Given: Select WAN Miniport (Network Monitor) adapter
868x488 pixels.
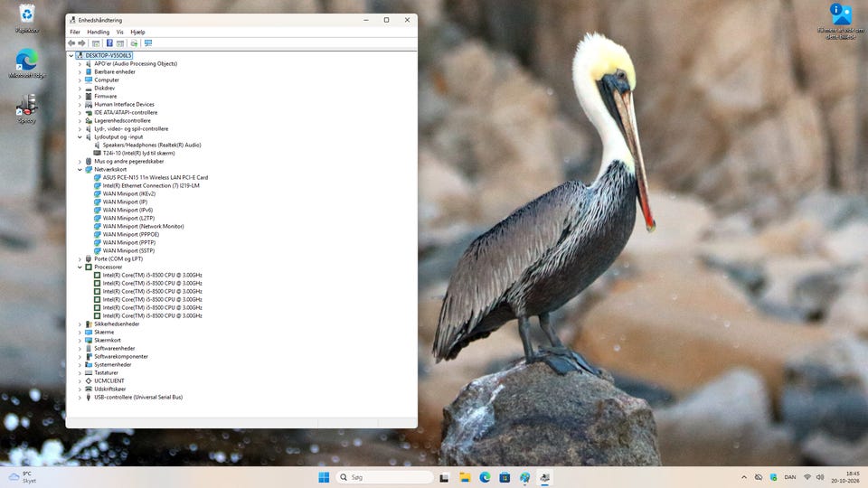Looking at the screenshot, I should (143, 226).
